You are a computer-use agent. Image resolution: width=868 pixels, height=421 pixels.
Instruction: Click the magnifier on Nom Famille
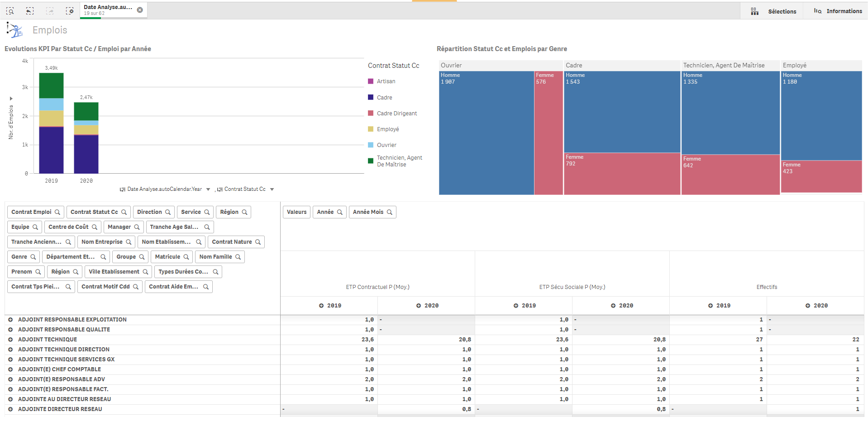tap(238, 257)
